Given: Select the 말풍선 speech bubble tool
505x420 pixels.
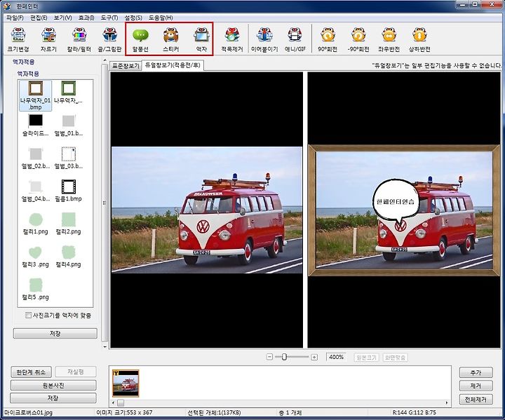Looking at the screenshot, I should pyautogui.click(x=140, y=40).
